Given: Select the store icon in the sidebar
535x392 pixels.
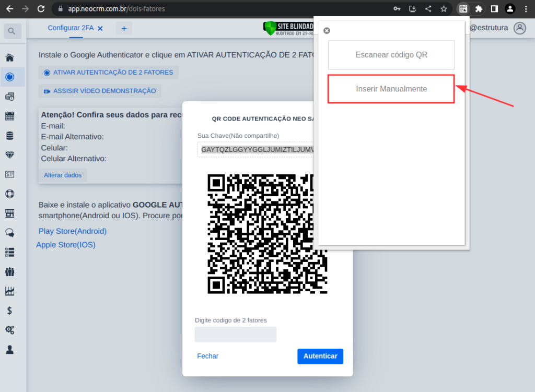Looking at the screenshot, I should [9, 213].
